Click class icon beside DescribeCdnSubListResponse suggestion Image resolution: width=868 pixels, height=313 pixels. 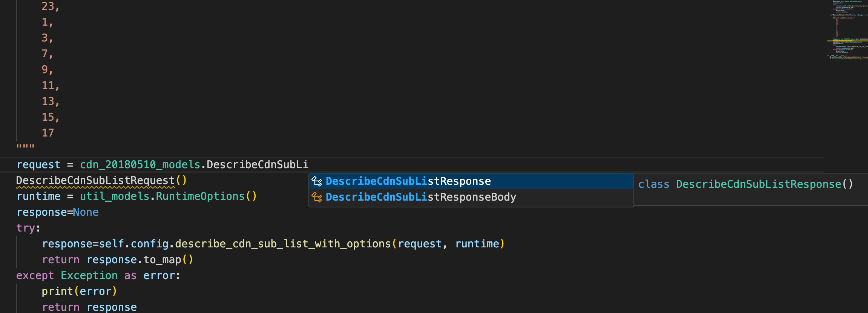(x=317, y=181)
